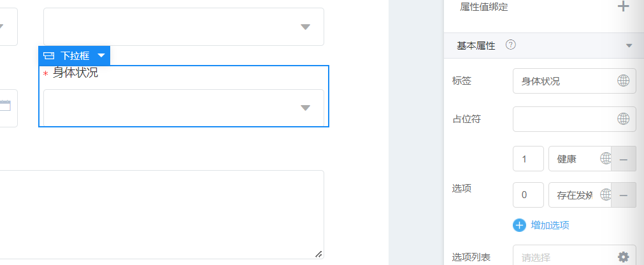The image size is (644, 265).
Task: Remove the 健康 option with minus button
Action: pyautogui.click(x=624, y=159)
